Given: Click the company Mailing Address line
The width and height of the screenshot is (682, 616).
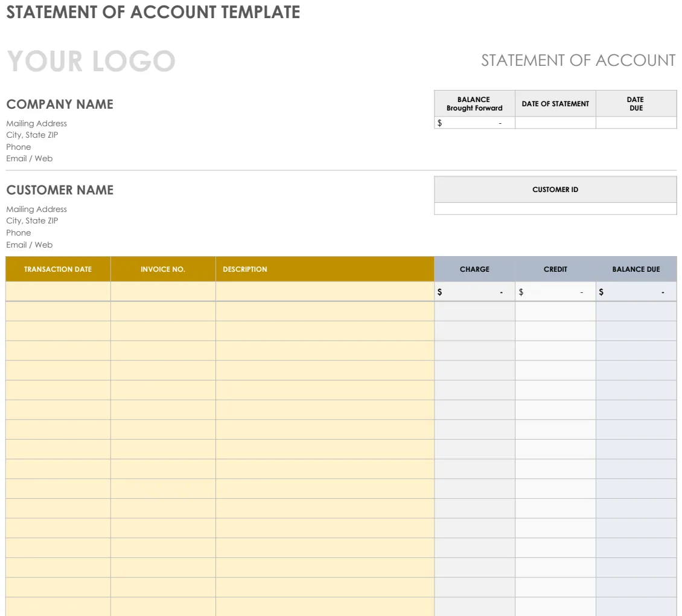Looking at the screenshot, I should (x=37, y=123).
